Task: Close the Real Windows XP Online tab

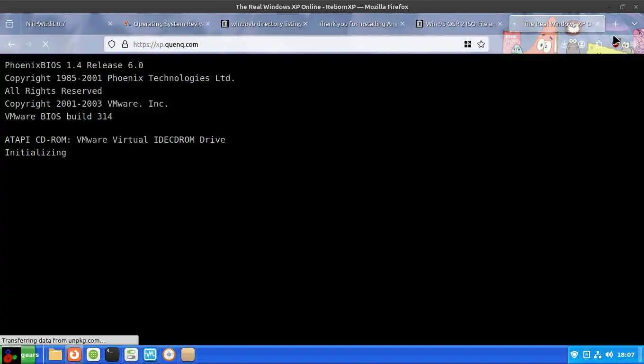Action: 598,24
